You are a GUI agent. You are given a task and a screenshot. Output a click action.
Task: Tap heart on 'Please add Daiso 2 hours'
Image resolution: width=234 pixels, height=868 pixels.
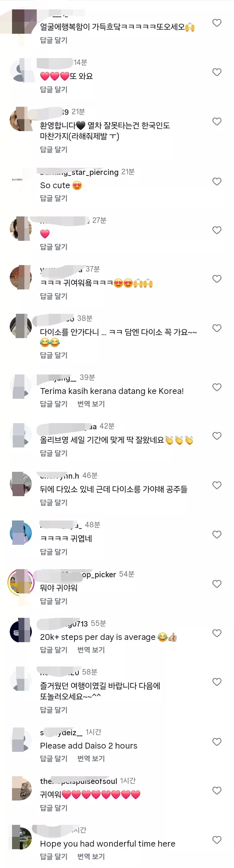pyautogui.click(x=217, y=742)
